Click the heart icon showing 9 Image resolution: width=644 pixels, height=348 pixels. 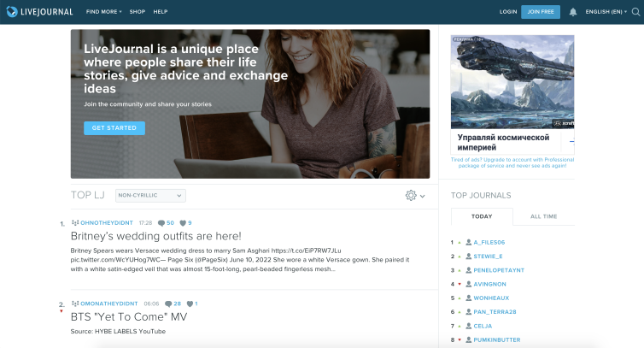[183, 223]
